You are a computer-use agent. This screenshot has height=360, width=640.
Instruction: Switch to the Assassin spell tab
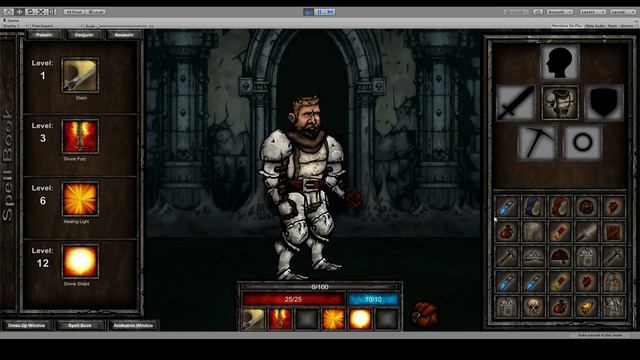click(124, 35)
